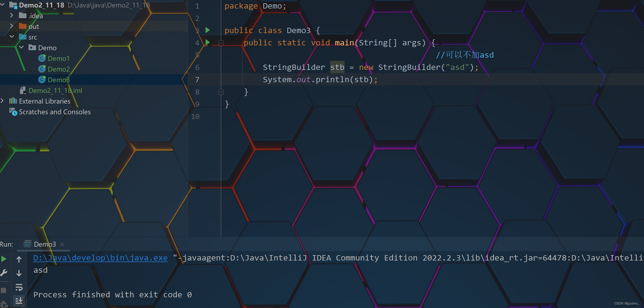This screenshot has height=308, width=644.
Task: Click the Down the Stack Trace arrow
Action: coord(19,273)
